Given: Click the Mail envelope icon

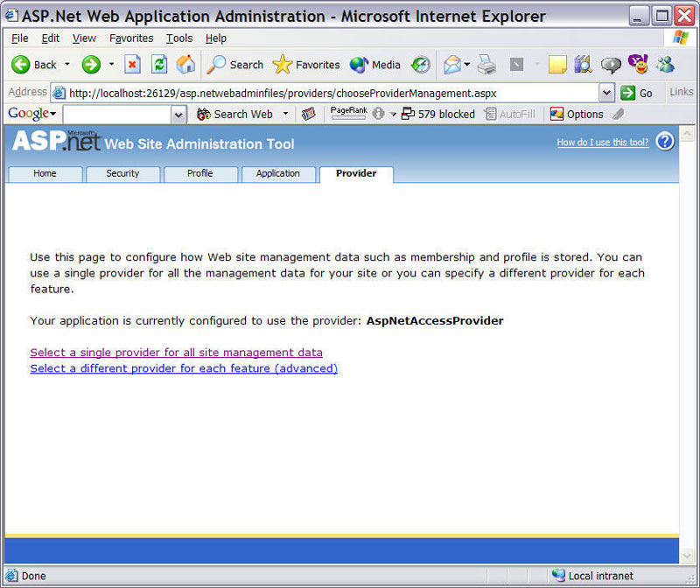Looking at the screenshot, I should (452, 65).
